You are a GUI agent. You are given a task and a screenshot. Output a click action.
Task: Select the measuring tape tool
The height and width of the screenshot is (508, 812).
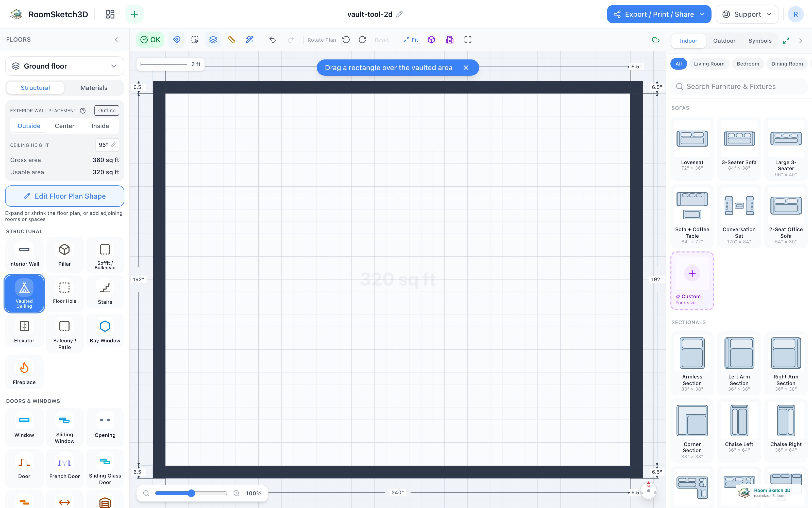tap(231, 40)
